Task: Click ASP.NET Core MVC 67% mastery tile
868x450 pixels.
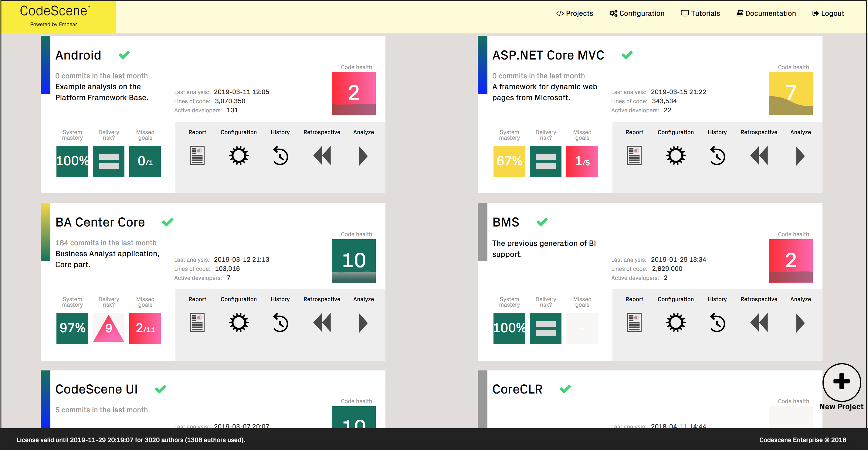Action: [509, 162]
